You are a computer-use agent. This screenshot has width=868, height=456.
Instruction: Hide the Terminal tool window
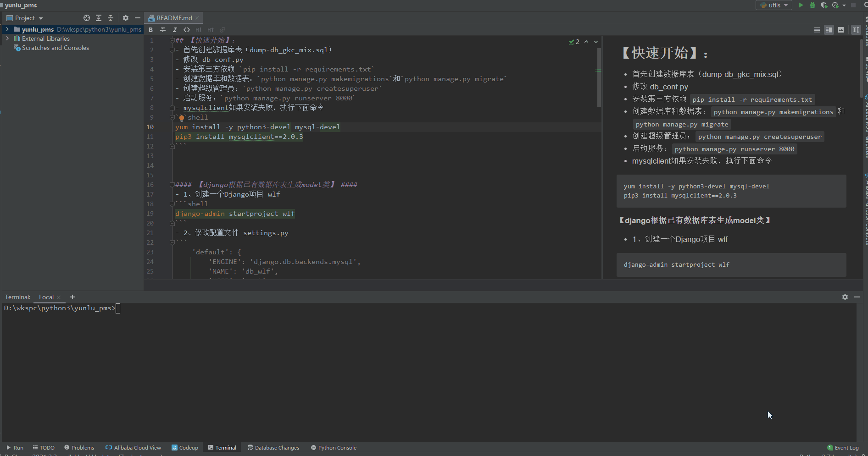(857, 297)
